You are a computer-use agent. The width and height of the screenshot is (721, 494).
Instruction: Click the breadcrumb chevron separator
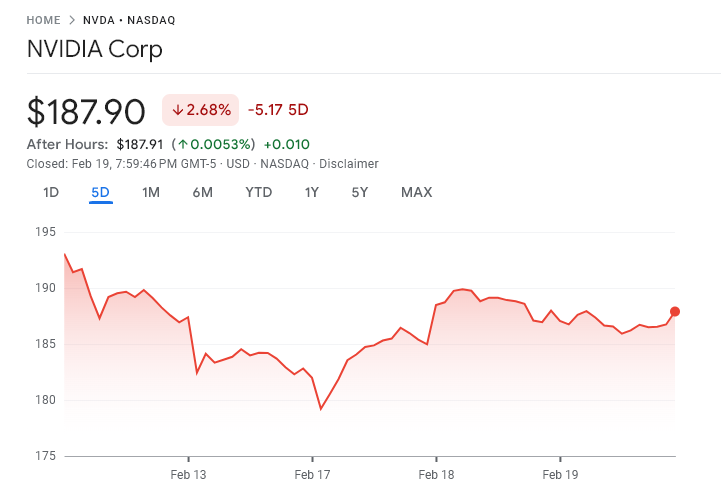pyautogui.click(x=72, y=20)
